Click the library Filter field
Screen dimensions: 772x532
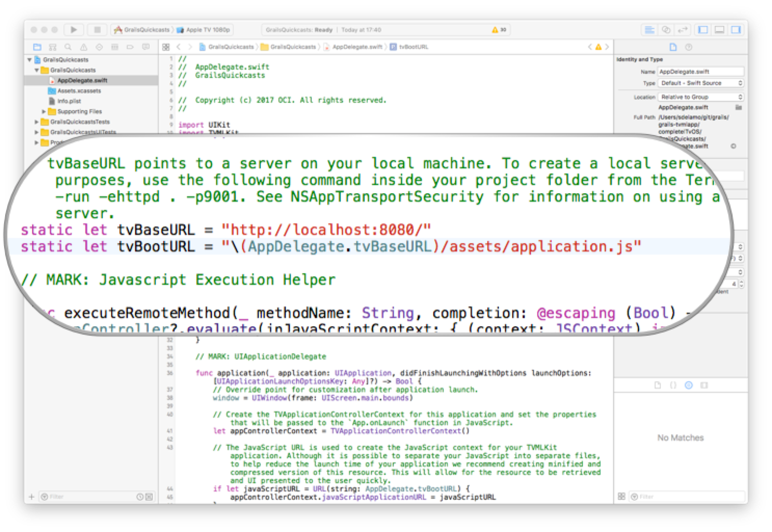(686, 497)
